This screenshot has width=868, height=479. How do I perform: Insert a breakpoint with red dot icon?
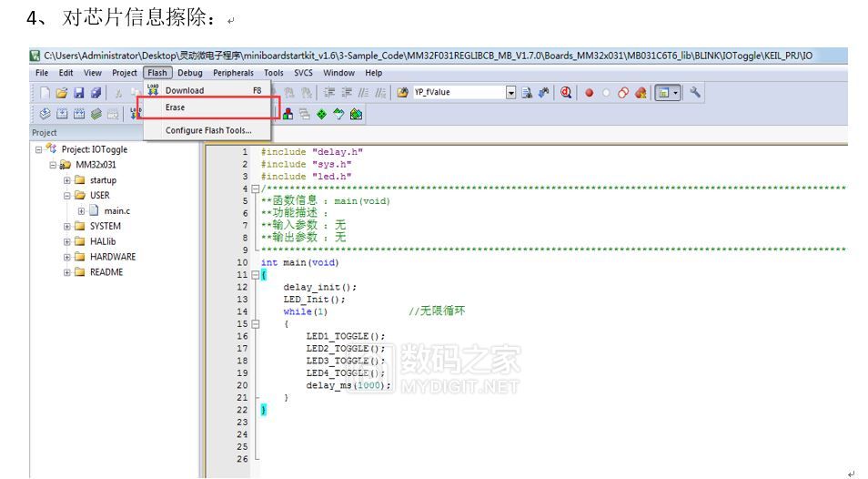tap(590, 93)
